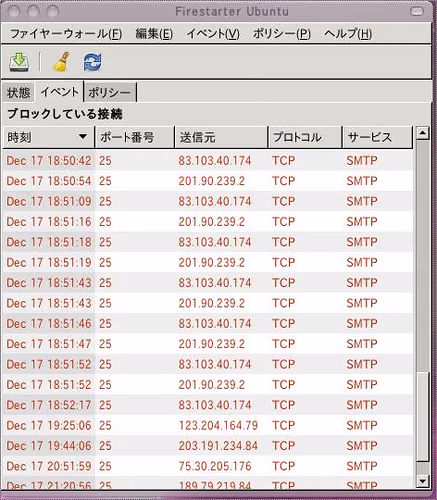Screen dimensions: 437x500
Task: Click SMTP in the 18:50:42 row
Action: [x=362, y=161]
